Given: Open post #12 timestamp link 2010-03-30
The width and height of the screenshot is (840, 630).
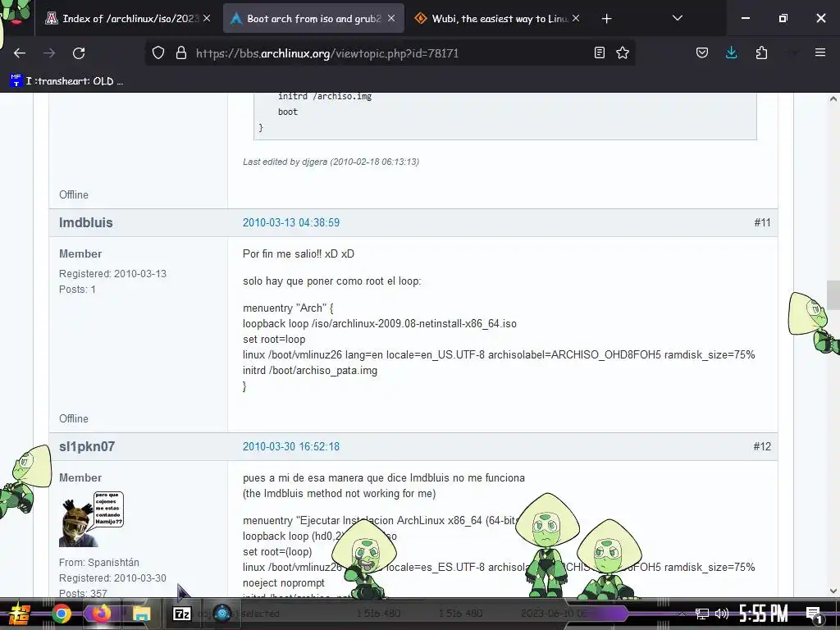Looking at the screenshot, I should [x=291, y=446].
